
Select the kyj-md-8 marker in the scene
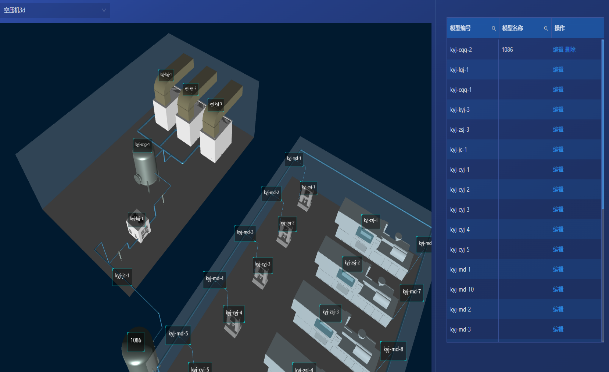[x=393, y=349]
